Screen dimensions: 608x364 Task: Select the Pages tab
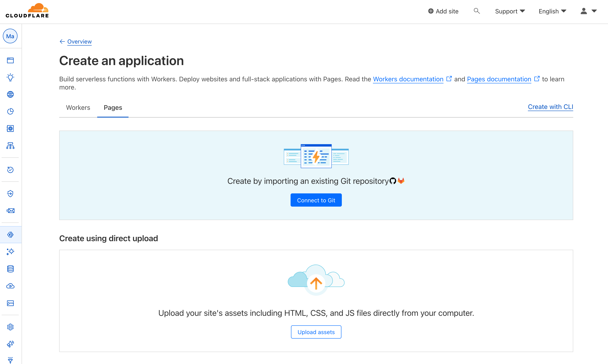click(113, 107)
